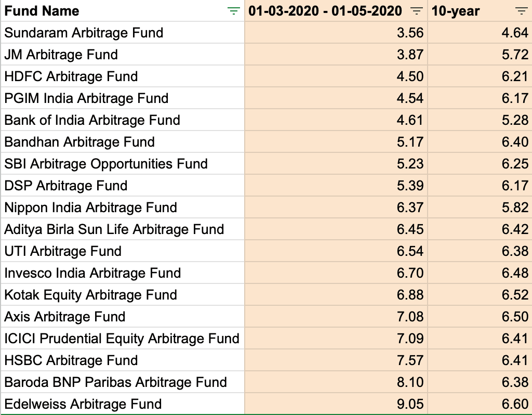Select Nippon India Arbitrage Fund cell
The height and width of the screenshot is (415, 532).
[91, 207]
